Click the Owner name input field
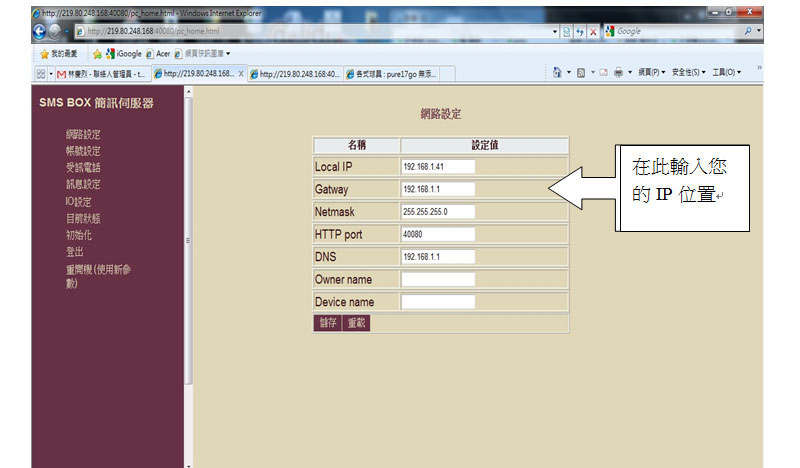800x468 pixels. pyautogui.click(x=438, y=279)
